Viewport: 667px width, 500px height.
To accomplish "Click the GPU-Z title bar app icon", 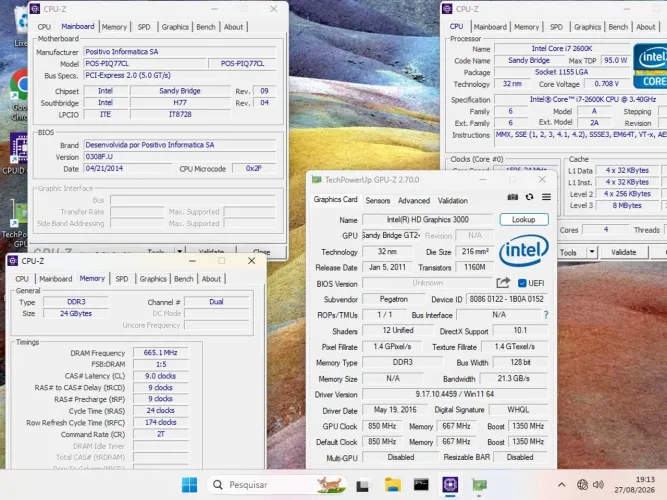I will pyautogui.click(x=316, y=180).
